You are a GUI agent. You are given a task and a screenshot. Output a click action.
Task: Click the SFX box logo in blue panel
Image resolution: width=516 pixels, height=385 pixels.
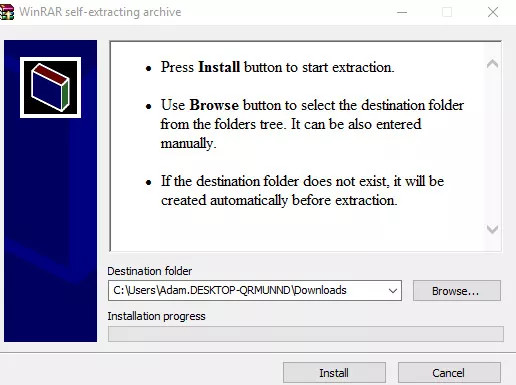(50, 87)
